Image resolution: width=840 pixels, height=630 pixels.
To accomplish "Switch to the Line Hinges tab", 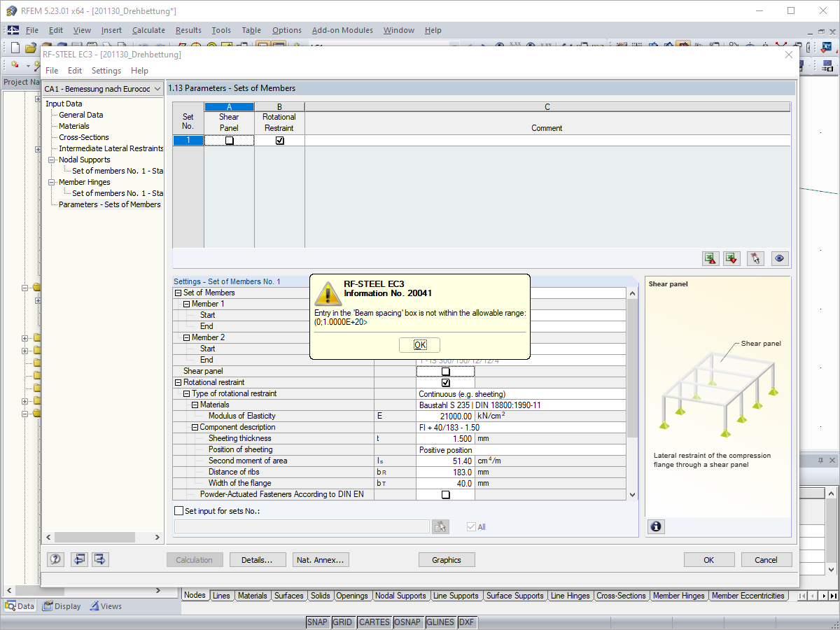I will click(570, 596).
